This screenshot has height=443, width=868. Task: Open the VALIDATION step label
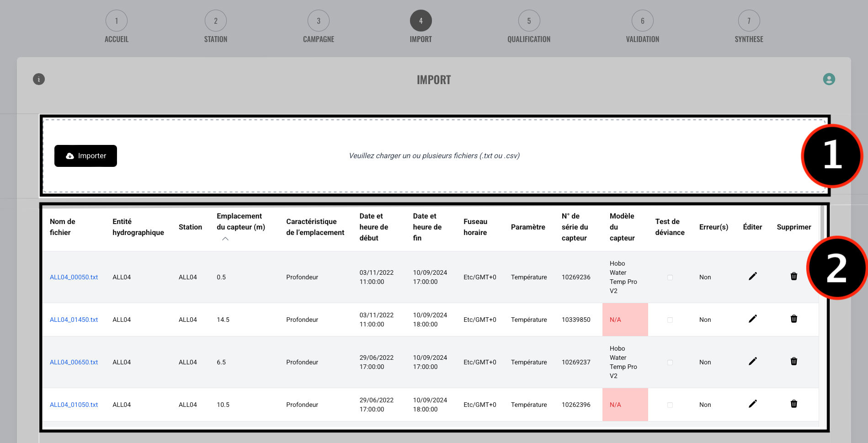click(x=643, y=39)
